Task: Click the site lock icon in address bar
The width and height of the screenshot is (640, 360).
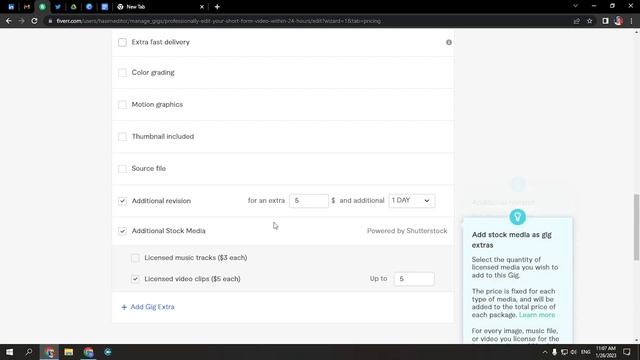Action: [50, 21]
